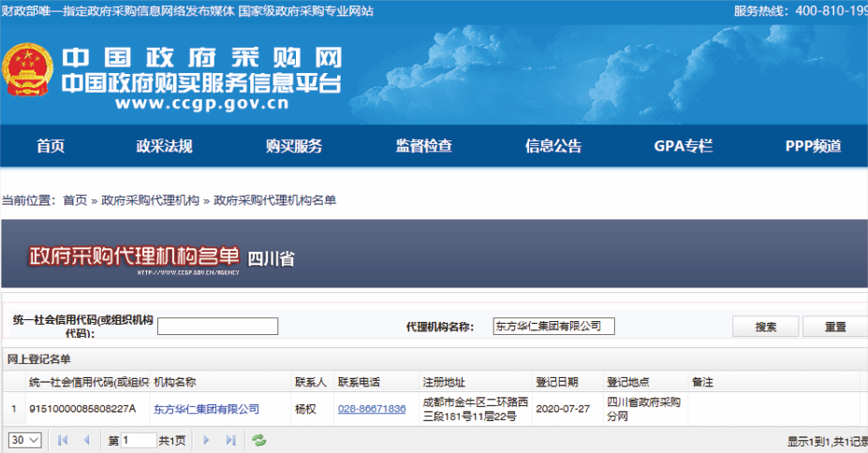Screen dimensions: 868x453
Task: Click the 统一社会信用代码 input field
Action: coord(217,327)
